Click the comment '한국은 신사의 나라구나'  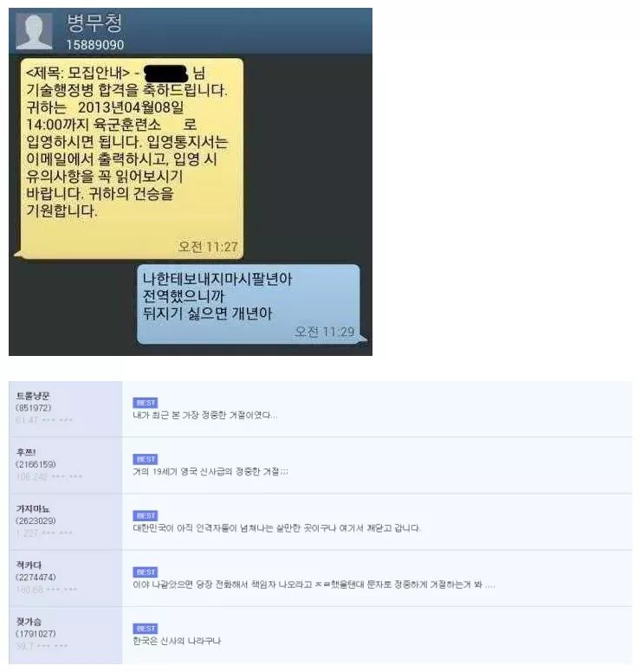click(177, 641)
